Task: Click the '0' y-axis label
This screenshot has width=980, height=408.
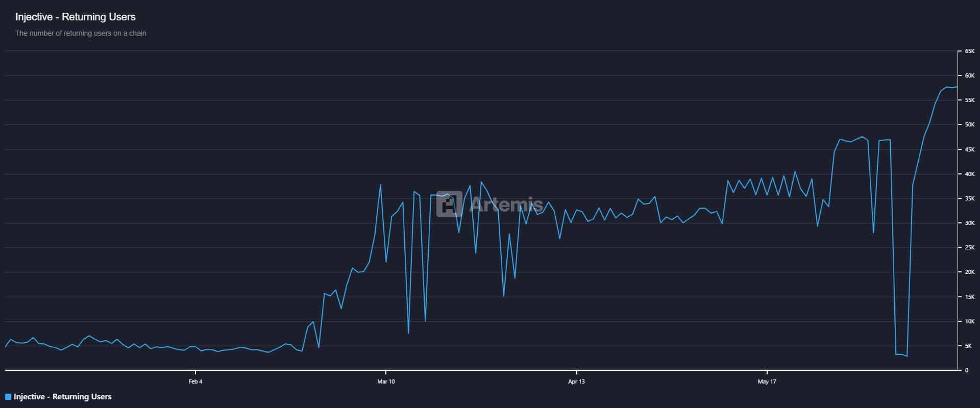Action: tap(967, 370)
